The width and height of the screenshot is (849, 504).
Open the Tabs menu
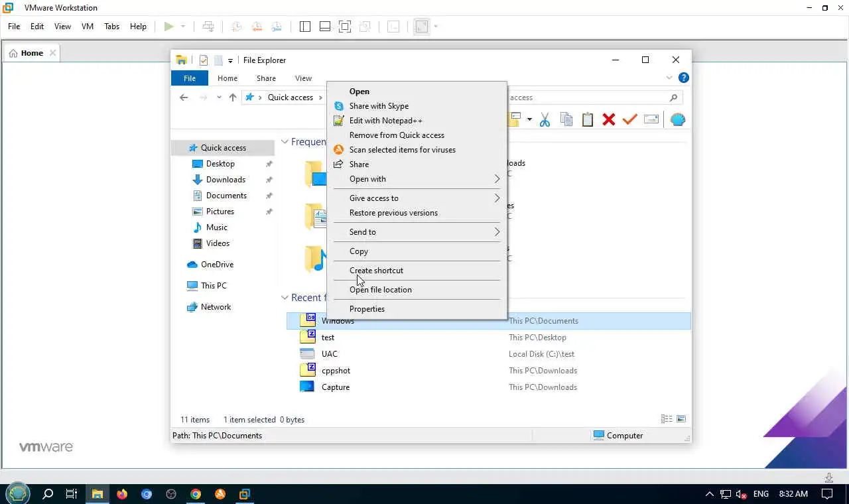click(111, 27)
